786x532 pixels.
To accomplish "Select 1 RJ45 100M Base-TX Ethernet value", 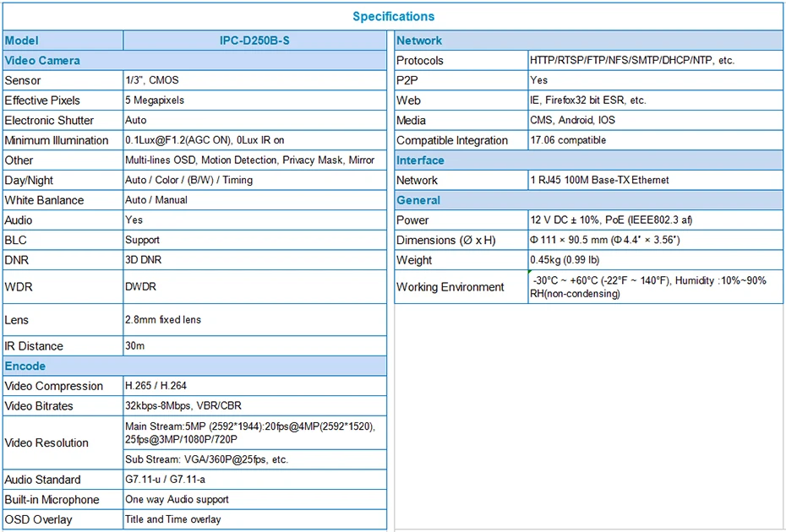I will tap(599, 180).
